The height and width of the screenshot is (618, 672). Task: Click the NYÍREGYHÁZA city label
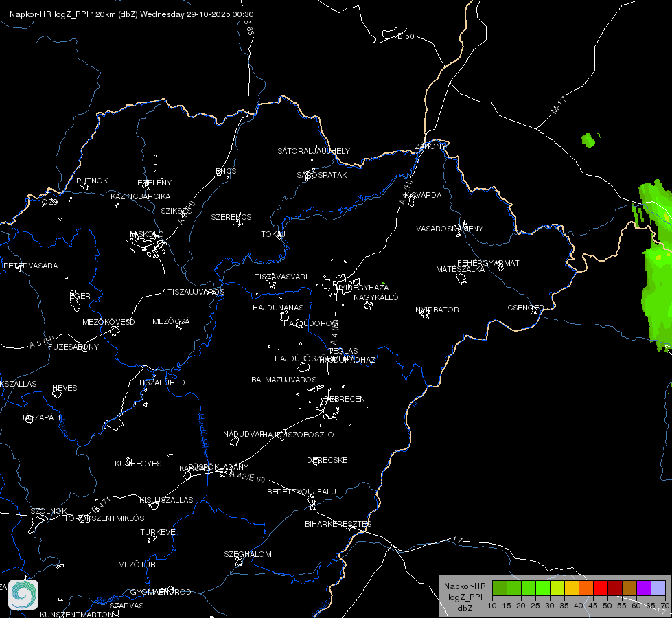pos(362,288)
